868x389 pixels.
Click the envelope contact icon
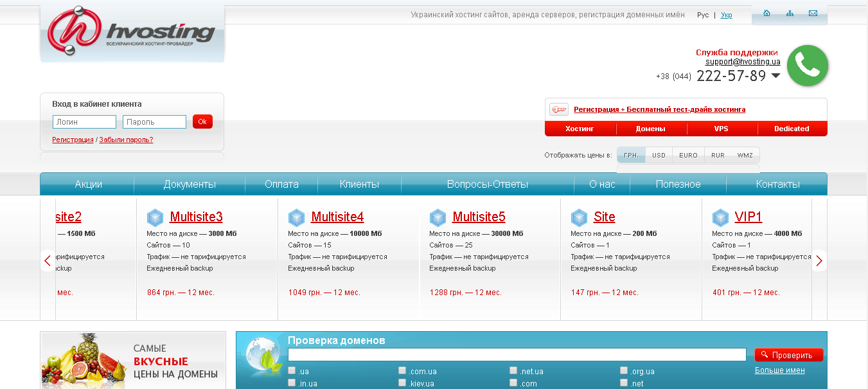tap(813, 14)
